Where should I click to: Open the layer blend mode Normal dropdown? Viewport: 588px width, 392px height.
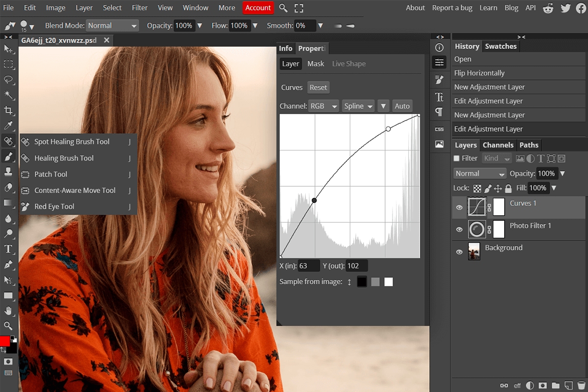pyautogui.click(x=480, y=173)
